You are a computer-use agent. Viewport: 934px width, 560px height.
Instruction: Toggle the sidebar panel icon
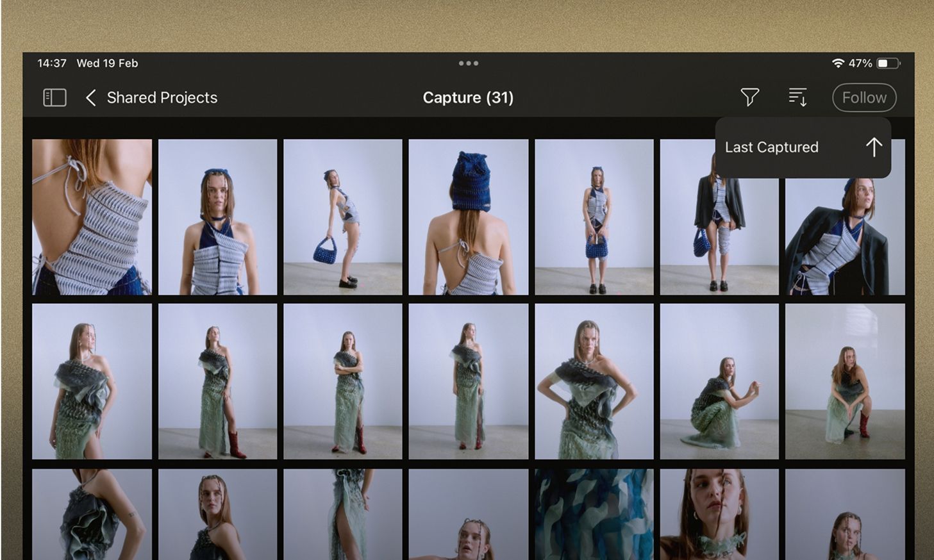point(54,97)
